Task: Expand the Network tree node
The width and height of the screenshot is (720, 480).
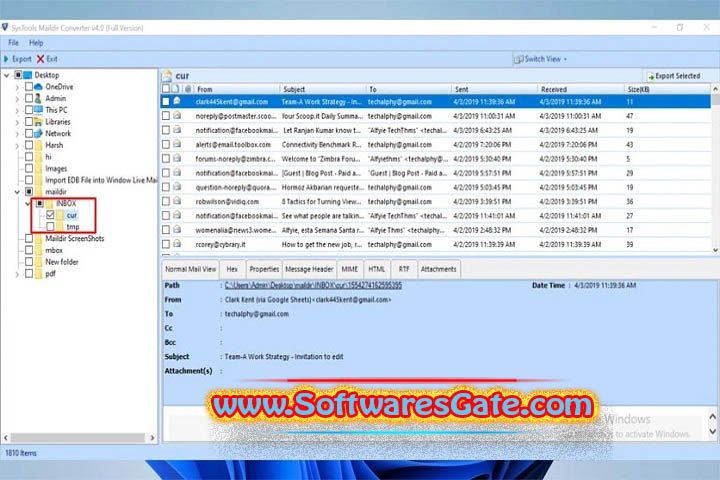Action: [x=17, y=134]
